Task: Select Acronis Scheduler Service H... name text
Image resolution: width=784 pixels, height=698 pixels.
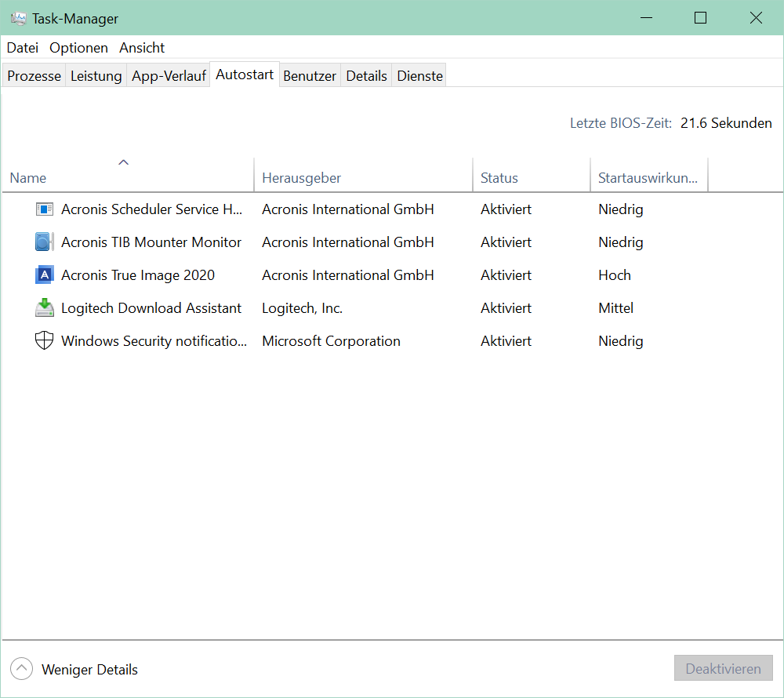Action: pos(151,209)
